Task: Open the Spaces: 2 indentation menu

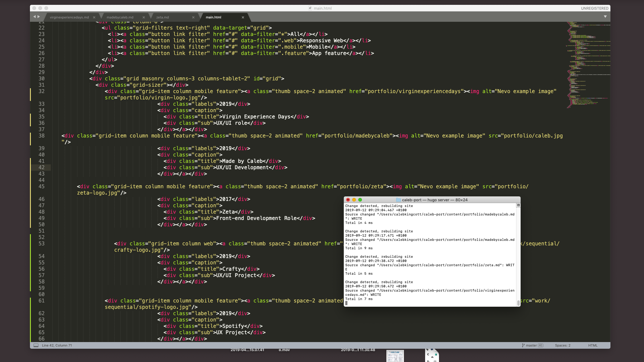Action: [x=562, y=345]
